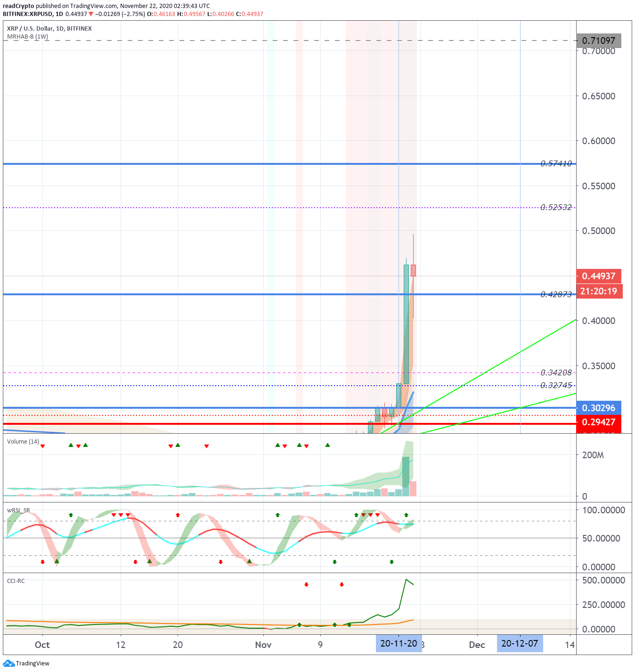Click the 200M volume axis label

[593, 455]
